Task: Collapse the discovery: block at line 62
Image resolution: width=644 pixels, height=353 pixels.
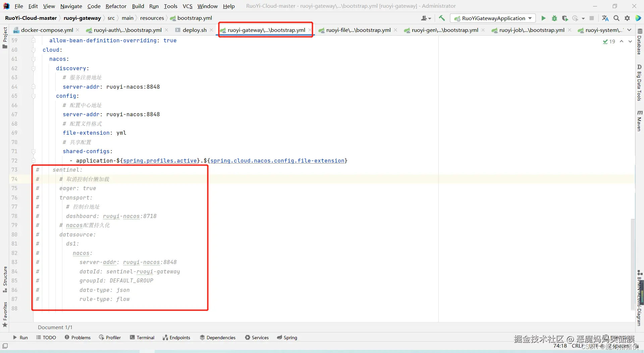Action: click(x=34, y=68)
